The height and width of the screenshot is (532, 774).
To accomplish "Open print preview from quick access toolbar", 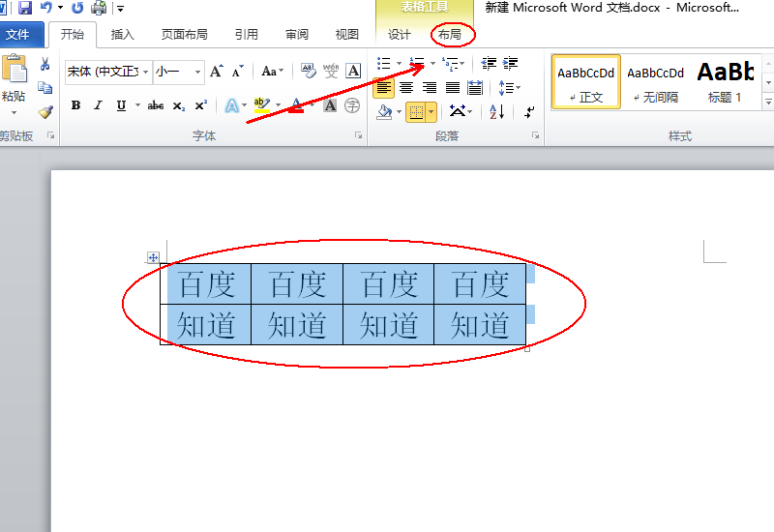I will [100, 8].
